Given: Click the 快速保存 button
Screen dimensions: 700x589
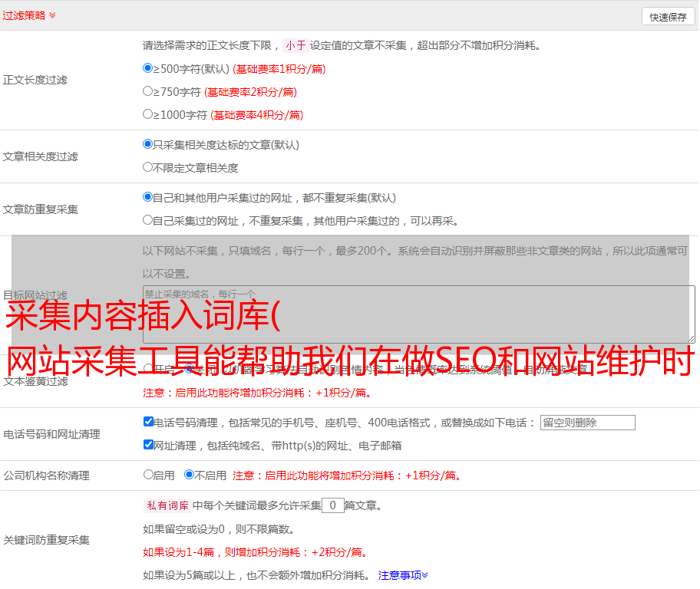Looking at the screenshot, I should click(668, 17).
